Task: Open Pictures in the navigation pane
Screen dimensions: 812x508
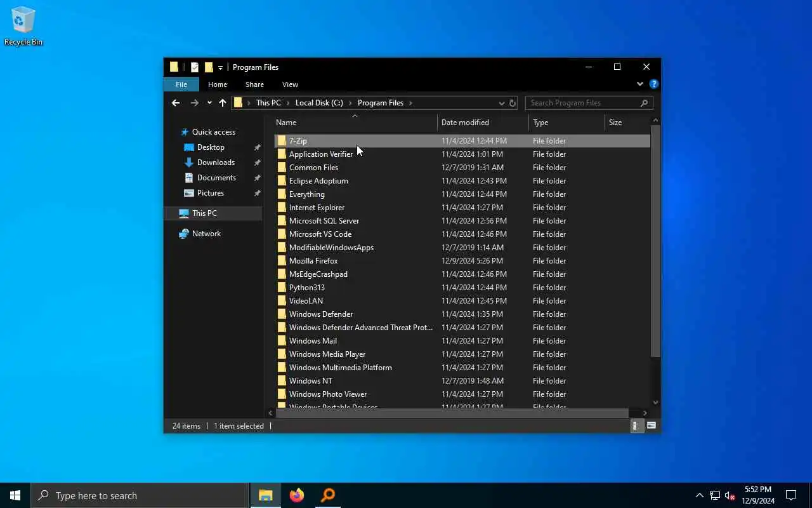Action: pos(210,193)
